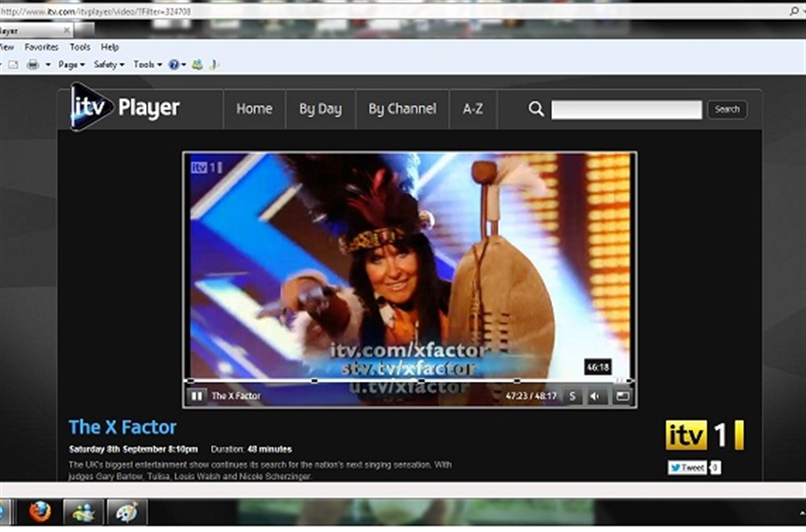Click the 47:23 / 48:17 time display
The height and width of the screenshot is (532, 806).
tap(531, 396)
